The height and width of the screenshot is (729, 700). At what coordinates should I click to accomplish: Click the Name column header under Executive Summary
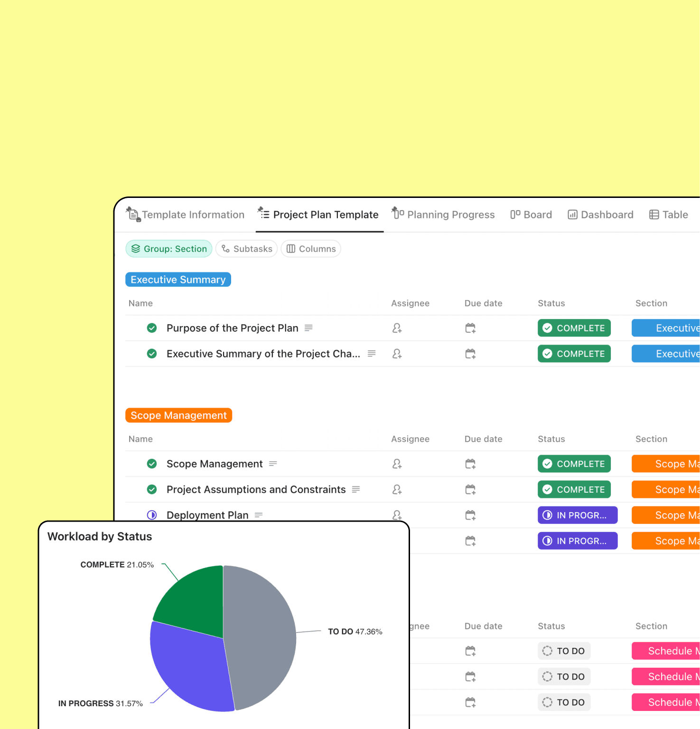point(140,303)
